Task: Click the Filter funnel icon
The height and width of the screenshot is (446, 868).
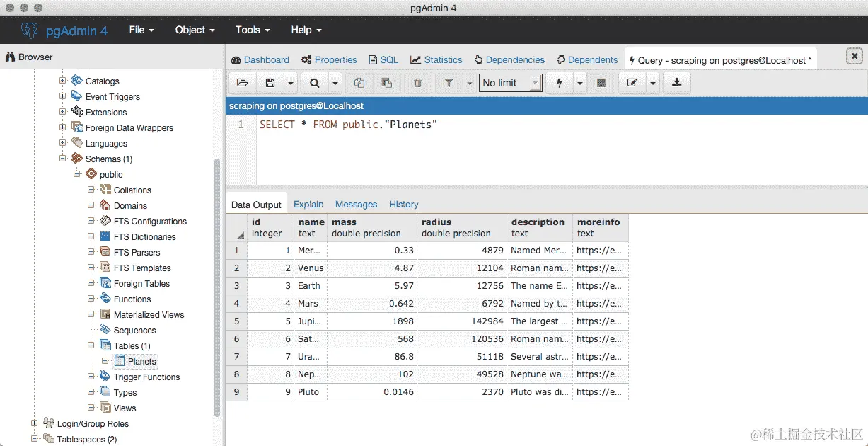Action: point(449,83)
